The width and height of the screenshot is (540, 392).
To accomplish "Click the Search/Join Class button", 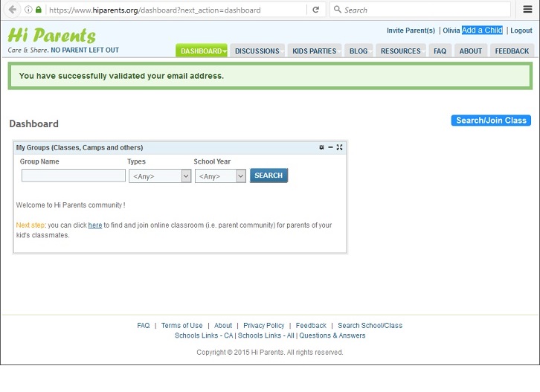I will [491, 121].
